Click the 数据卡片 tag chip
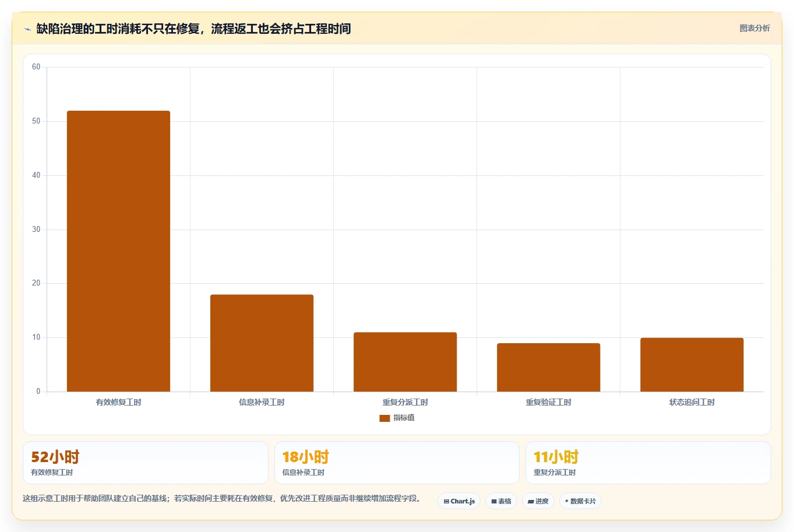The image size is (794, 532). (x=580, y=501)
